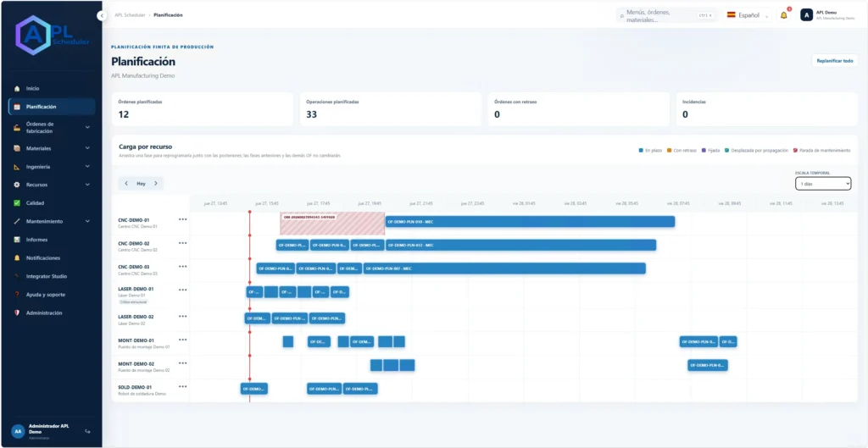Click the Administración shield icon
Image resolution: width=868 pixels, height=448 pixels.
17,313
